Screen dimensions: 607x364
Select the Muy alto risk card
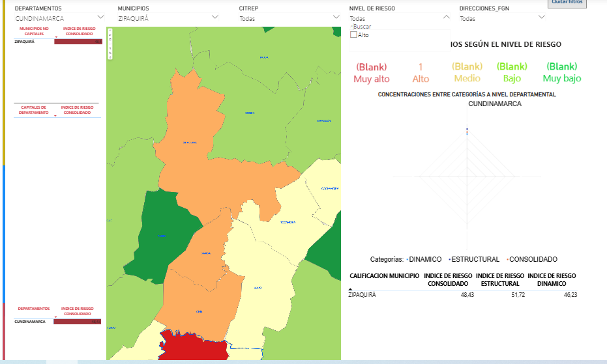371,72
